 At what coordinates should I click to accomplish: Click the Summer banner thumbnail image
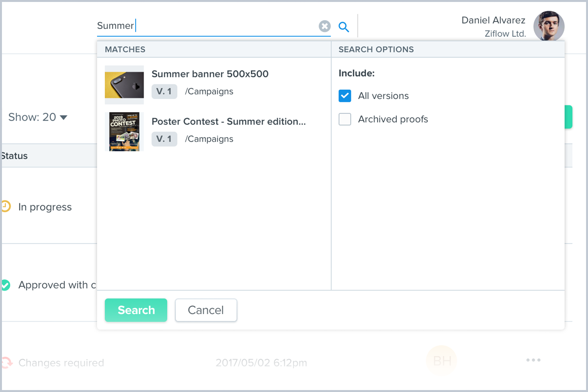(x=124, y=85)
